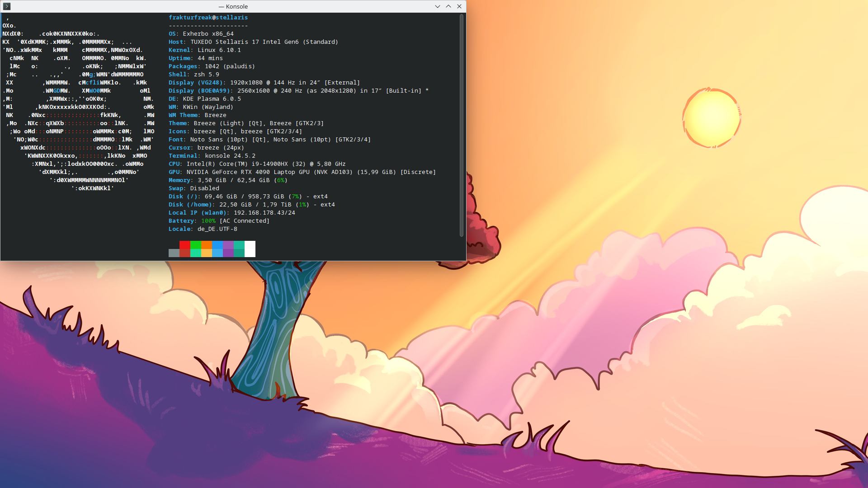
Task: Click the 'Linux 6.10.1' kernel text
Action: [x=219, y=50]
